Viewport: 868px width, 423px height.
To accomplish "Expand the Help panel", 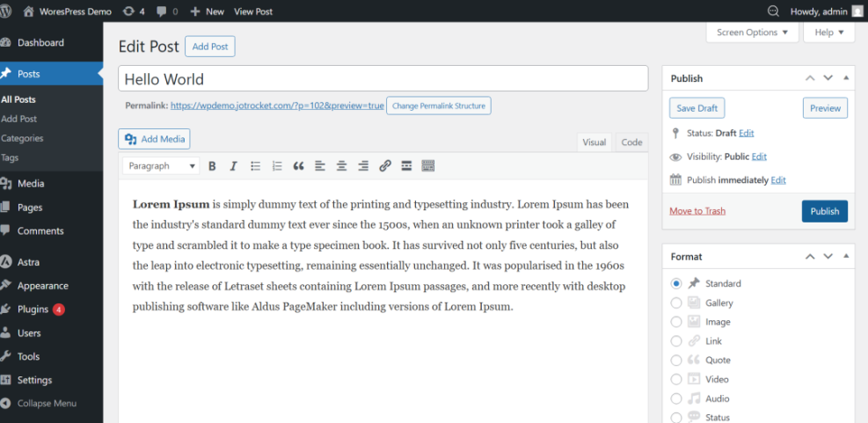I will (829, 33).
